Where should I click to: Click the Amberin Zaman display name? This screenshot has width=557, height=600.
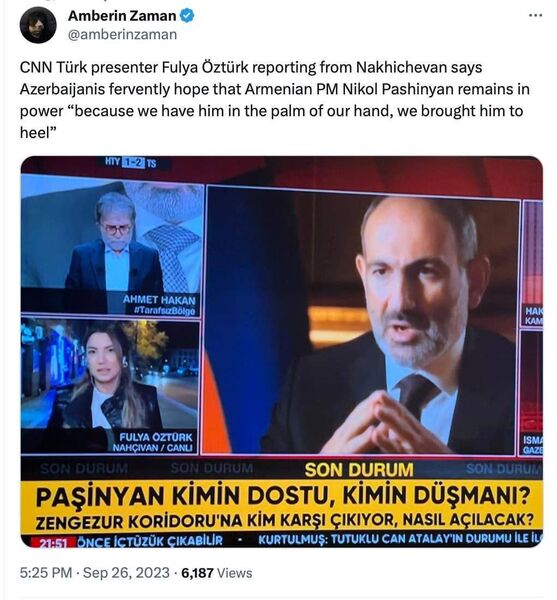click(122, 16)
